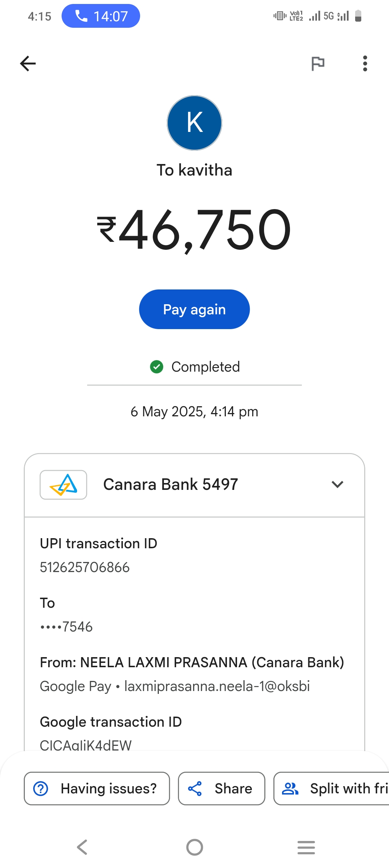This screenshot has height=868, width=389.
Task: Tap the question mark help icon
Action: pos(41,788)
